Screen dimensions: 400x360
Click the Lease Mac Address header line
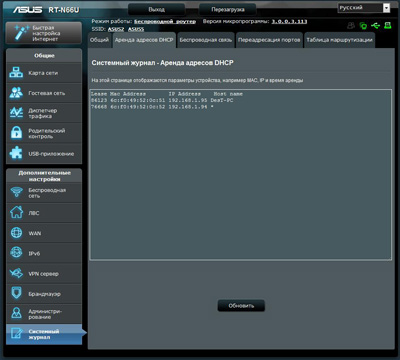pos(167,94)
